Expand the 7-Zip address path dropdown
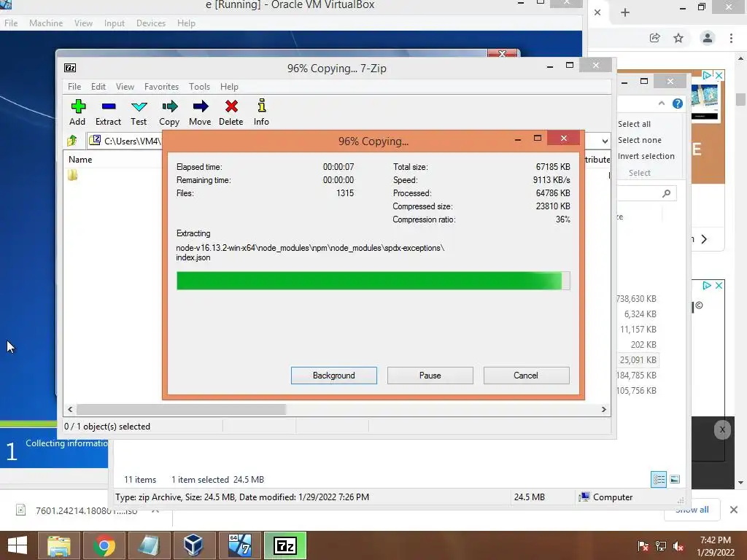747x560 pixels. click(x=605, y=141)
